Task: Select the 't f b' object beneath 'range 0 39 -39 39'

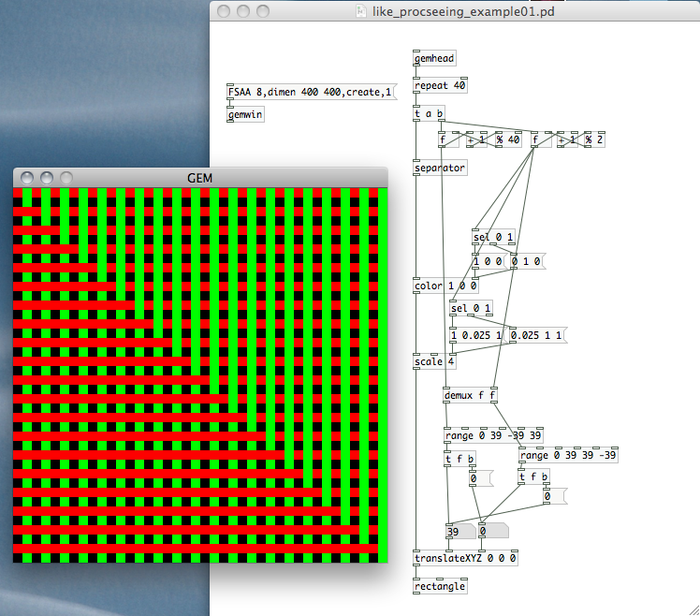Action: (459, 459)
